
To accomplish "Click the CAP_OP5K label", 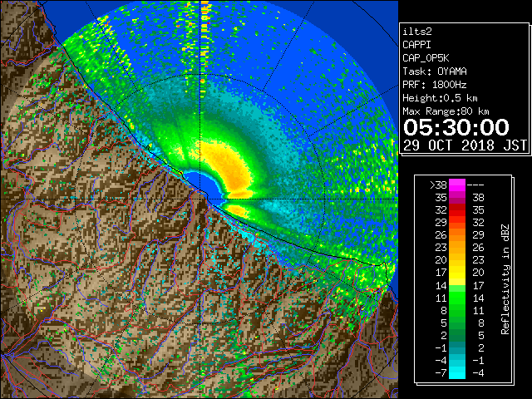I will 426,58.
